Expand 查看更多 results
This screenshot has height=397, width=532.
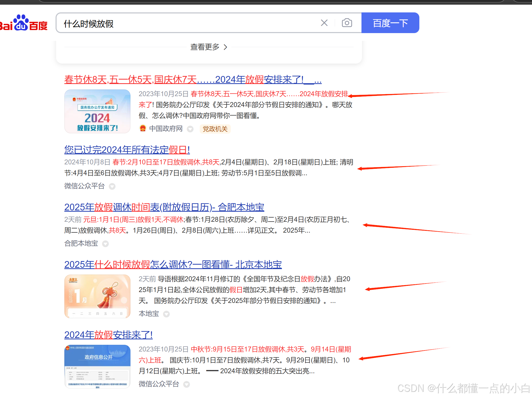tap(209, 47)
